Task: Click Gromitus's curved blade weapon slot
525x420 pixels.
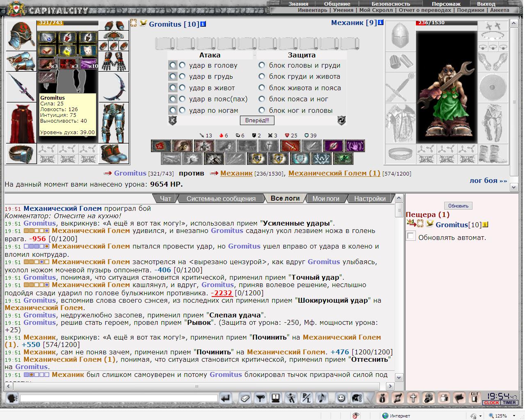Action: click(x=114, y=87)
